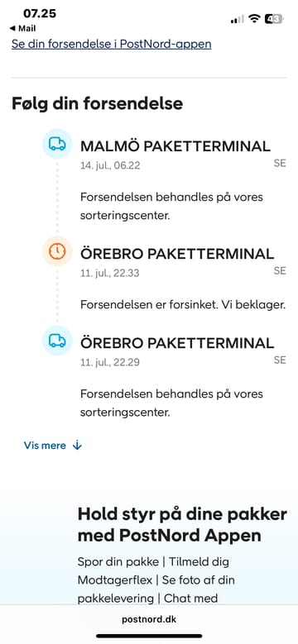Viewport: 298px width, 644px height.
Task: Tap the Følg din forsendelse heading
Action: [97, 103]
